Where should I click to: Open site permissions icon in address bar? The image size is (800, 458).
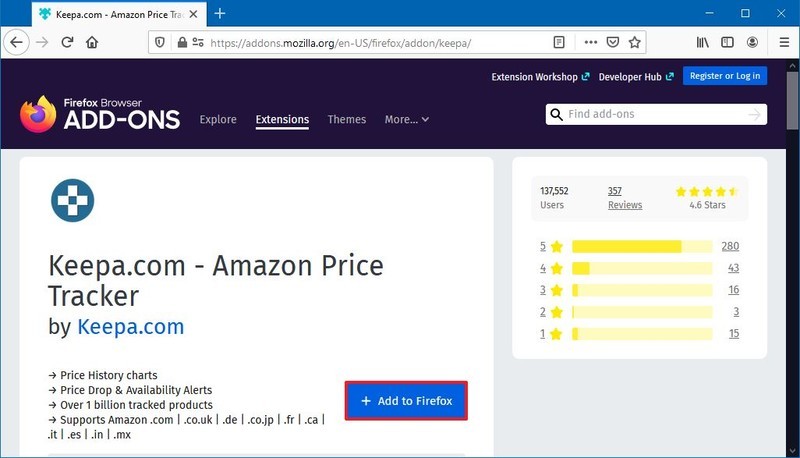pyautogui.click(x=198, y=42)
